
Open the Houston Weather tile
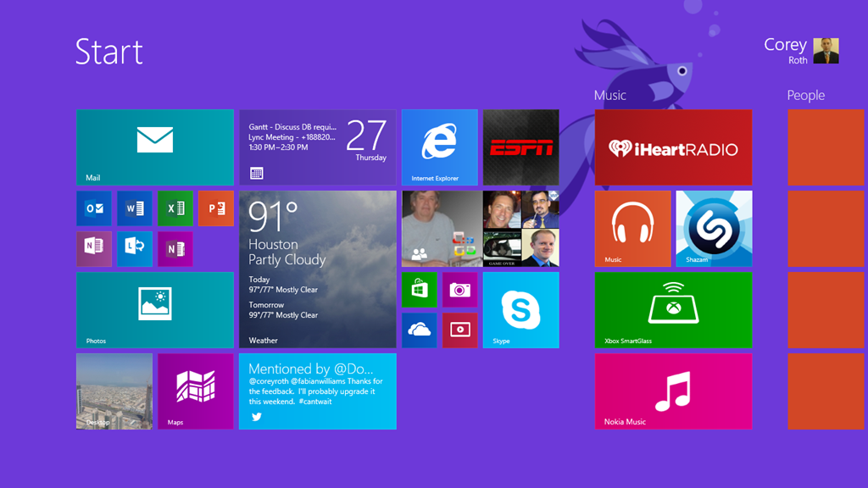318,269
